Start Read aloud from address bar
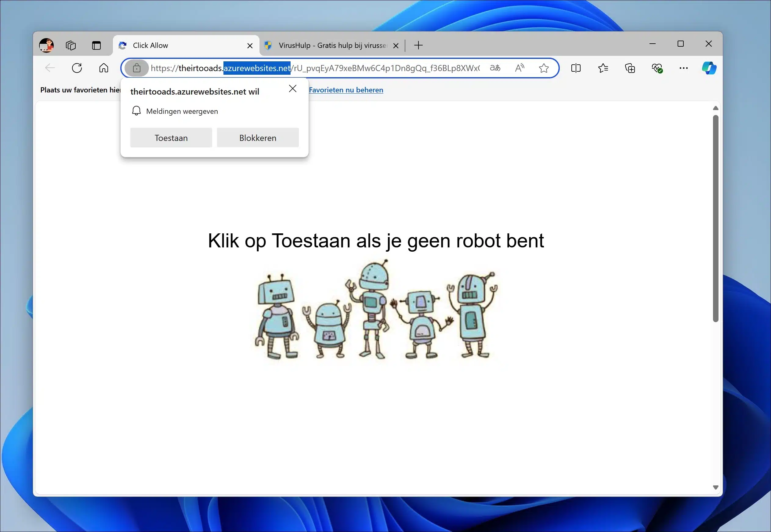 point(519,68)
